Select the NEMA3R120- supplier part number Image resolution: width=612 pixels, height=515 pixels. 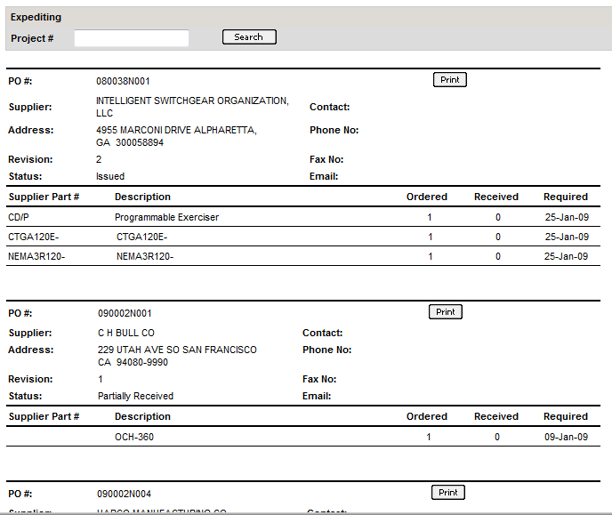[35, 256]
